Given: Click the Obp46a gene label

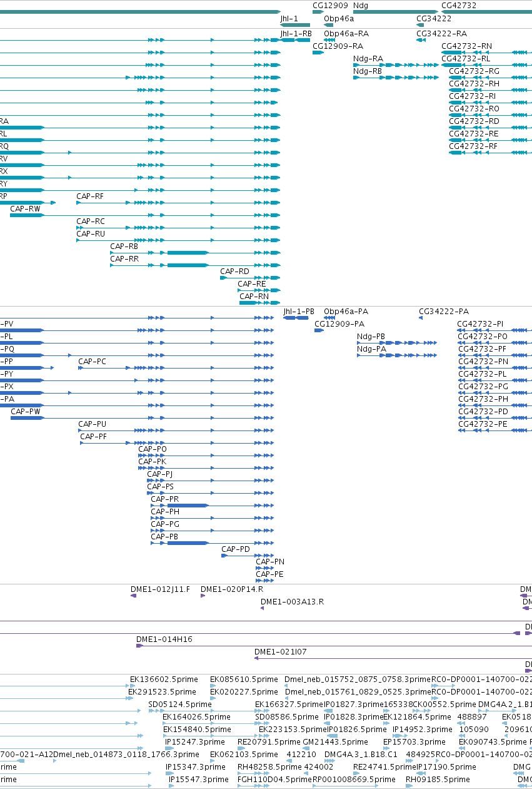Looking at the screenshot, I should (339, 19).
